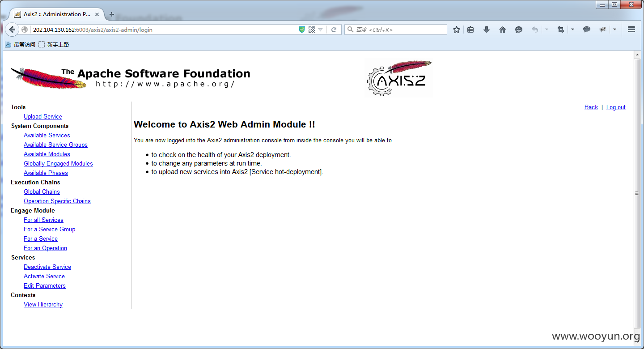Click the Apache Software Foundation feather logo
This screenshot has width=644, height=349.
coord(130,78)
